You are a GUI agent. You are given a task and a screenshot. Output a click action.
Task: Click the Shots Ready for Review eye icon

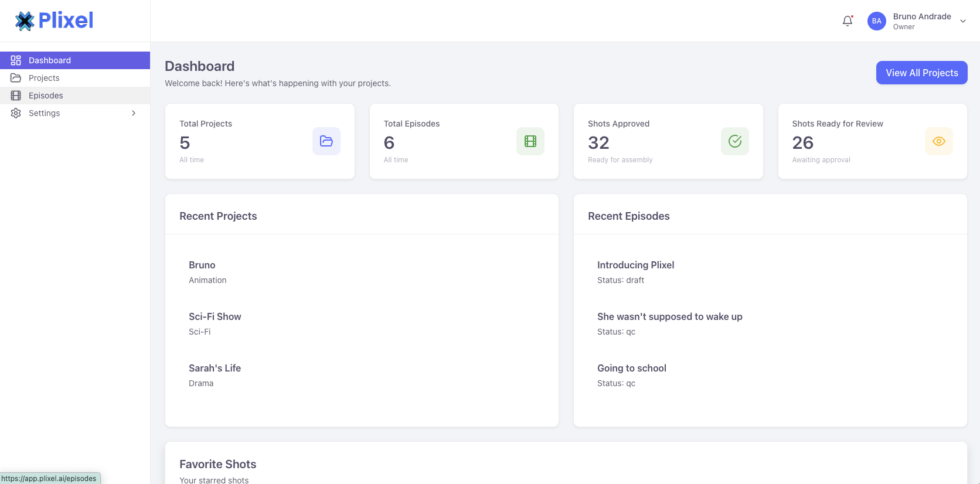[939, 141]
